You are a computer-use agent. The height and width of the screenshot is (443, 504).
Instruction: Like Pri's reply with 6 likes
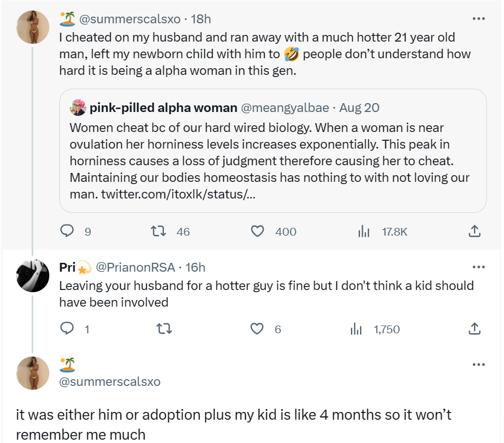click(257, 329)
